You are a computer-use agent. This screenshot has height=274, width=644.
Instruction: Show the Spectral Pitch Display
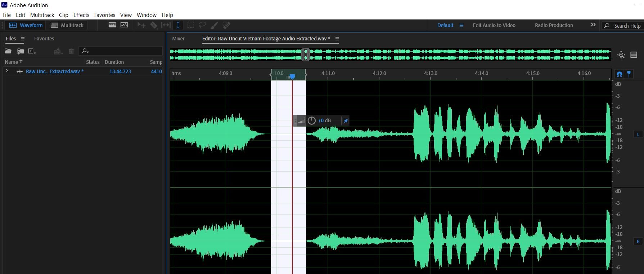click(x=124, y=25)
